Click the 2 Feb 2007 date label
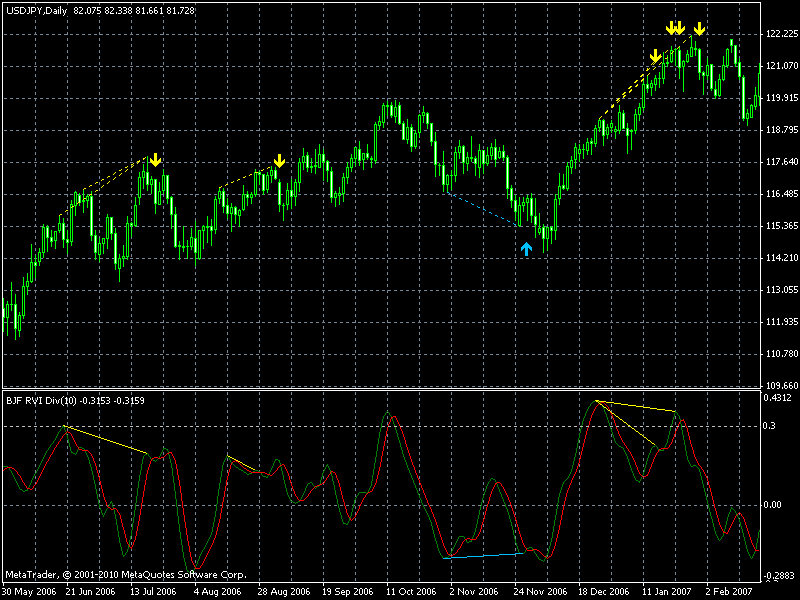Viewport: 800px width, 600px height. tap(729, 592)
